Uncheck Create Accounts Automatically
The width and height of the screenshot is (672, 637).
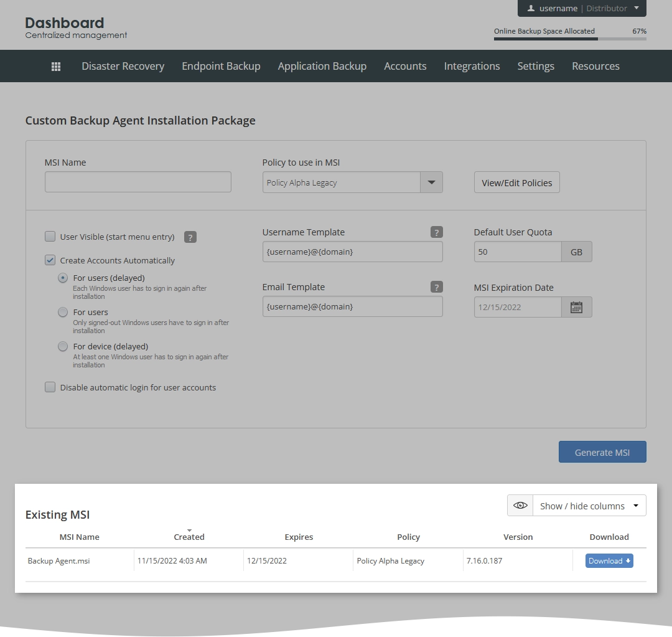(50, 260)
